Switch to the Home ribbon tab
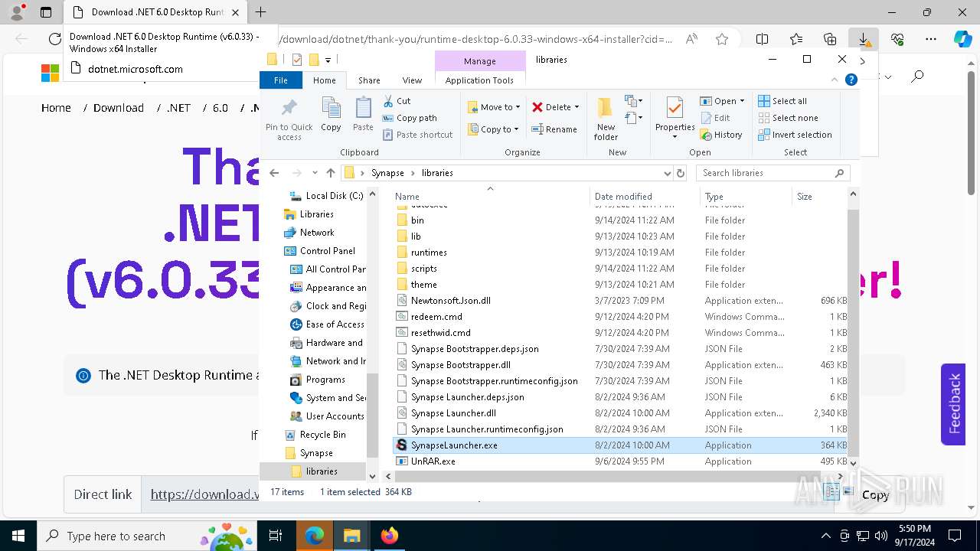980x551 pixels. click(324, 80)
